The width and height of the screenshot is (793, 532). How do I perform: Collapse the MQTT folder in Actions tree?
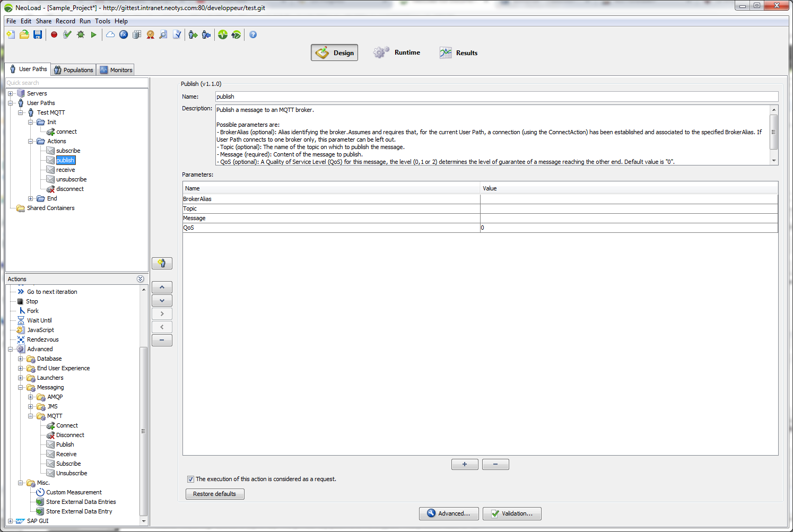point(31,416)
